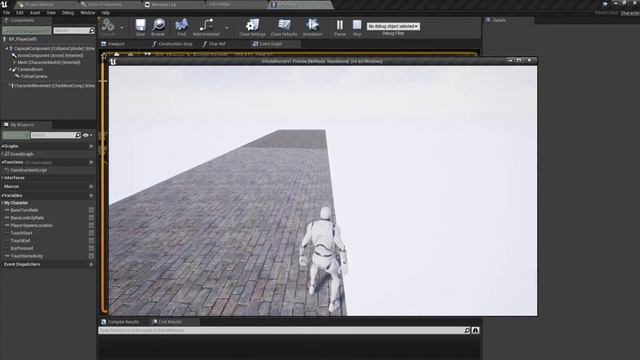
Task: Open the Hide Unrelated options arrow
Action: [227, 28]
